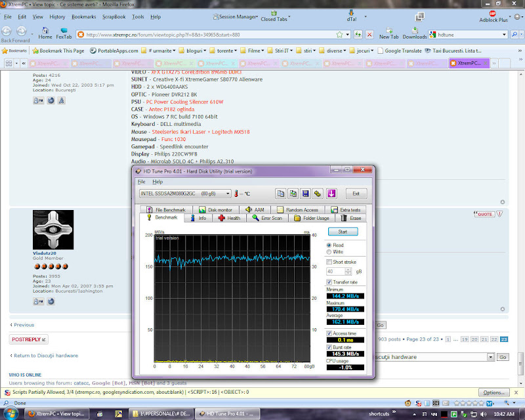
Task: Click the purple down-arrow minimize-to-tray icon
Action: 332,194
